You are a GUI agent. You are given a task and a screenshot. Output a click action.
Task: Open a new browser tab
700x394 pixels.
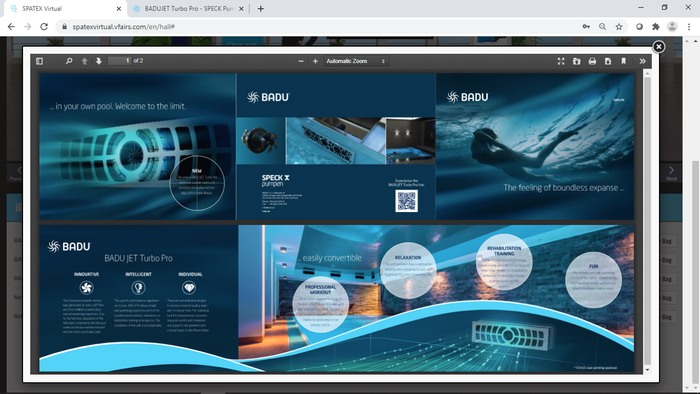pyautogui.click(x=261, y=8)
